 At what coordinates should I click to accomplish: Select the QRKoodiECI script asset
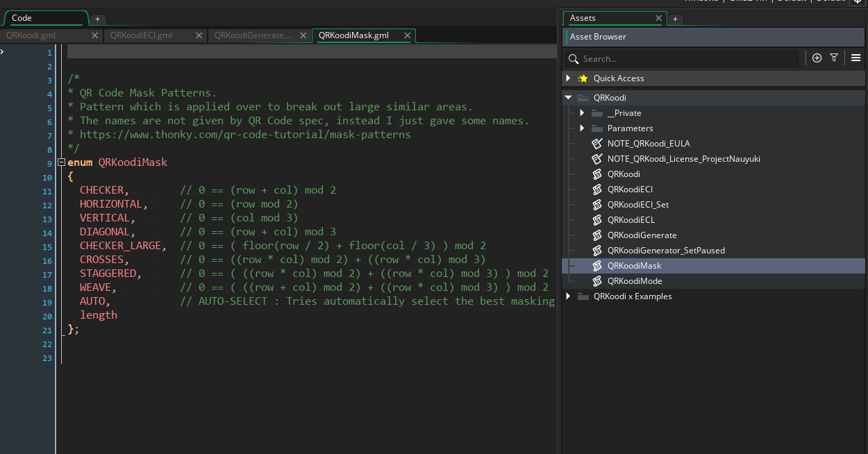[630, 190]
